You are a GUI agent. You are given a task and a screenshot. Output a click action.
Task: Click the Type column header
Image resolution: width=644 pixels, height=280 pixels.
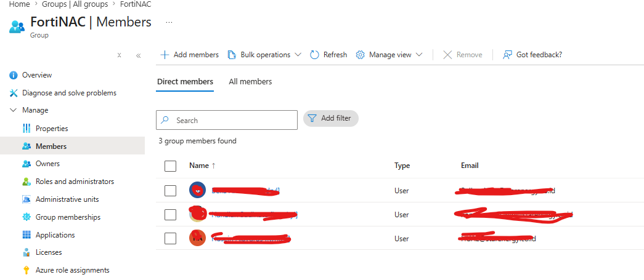402,166
